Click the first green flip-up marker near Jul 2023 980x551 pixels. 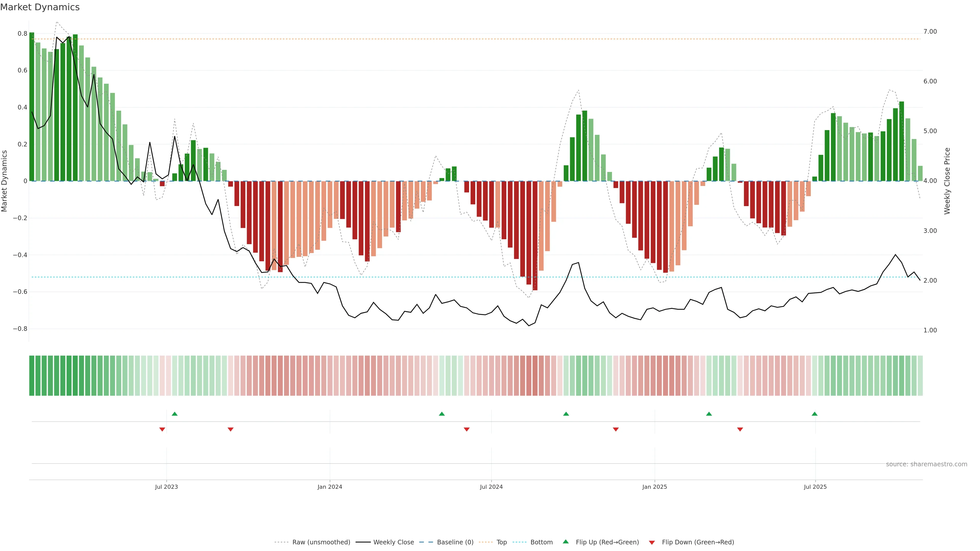[x=175, y=414]
